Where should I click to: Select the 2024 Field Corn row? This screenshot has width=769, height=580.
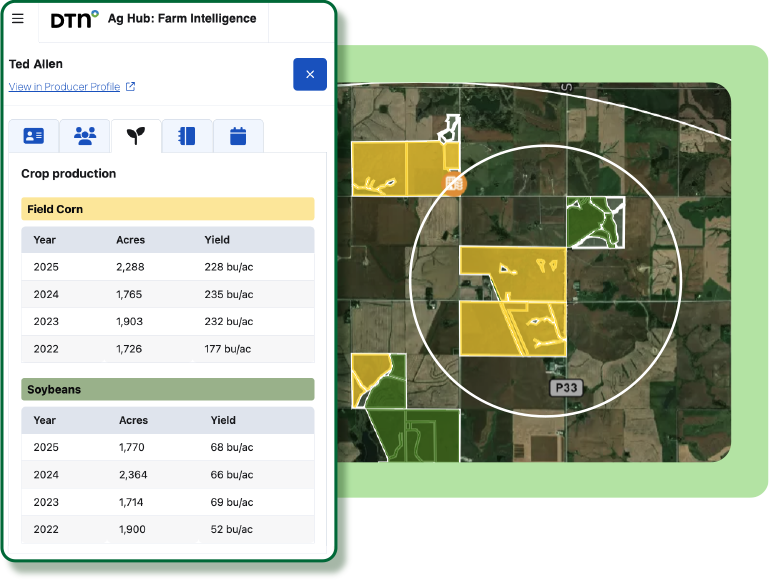(168, 294)
